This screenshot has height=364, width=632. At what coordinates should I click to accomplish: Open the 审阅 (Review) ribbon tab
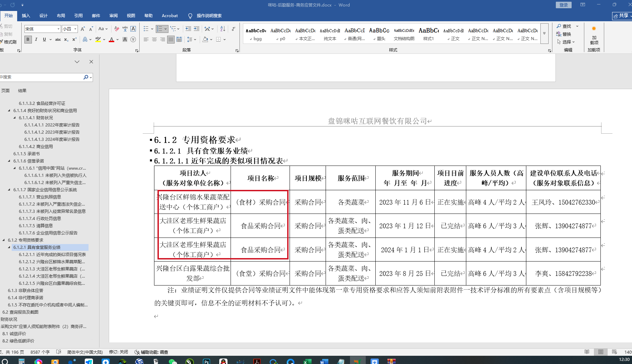(114, 16)
